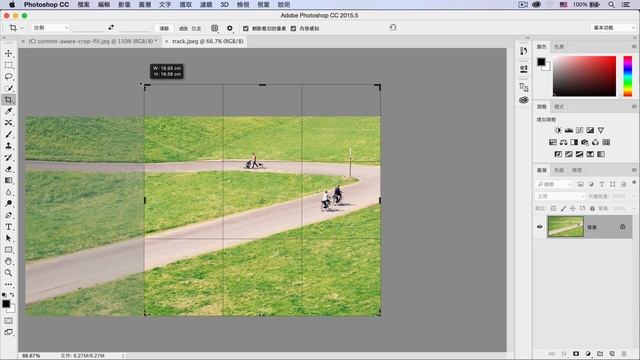Swap width and height crop values
The image size is (640, 360).
point(111,27)
